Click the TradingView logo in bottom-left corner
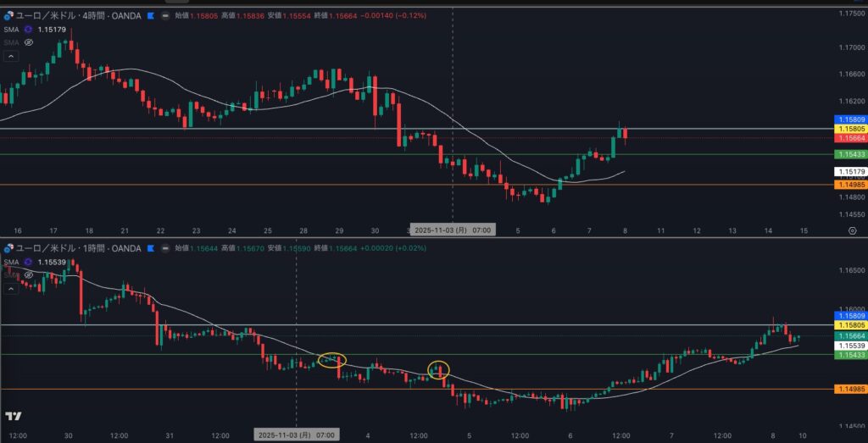This screenshot has width=868, height=443. [x=14, y=417]
